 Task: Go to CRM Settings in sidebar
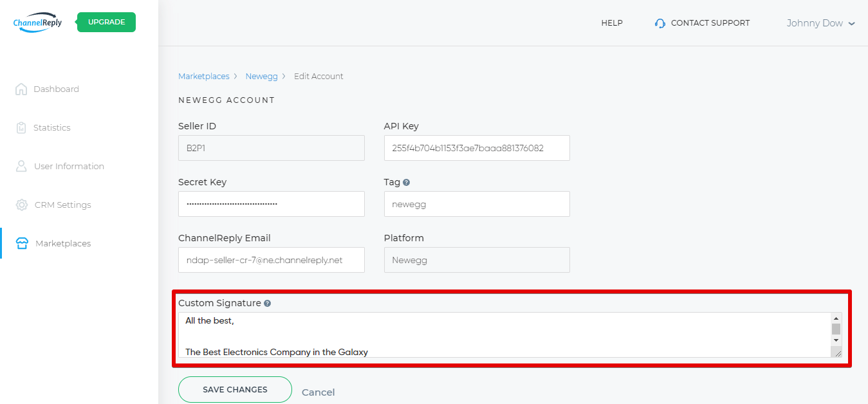click(x=62, y=205)
